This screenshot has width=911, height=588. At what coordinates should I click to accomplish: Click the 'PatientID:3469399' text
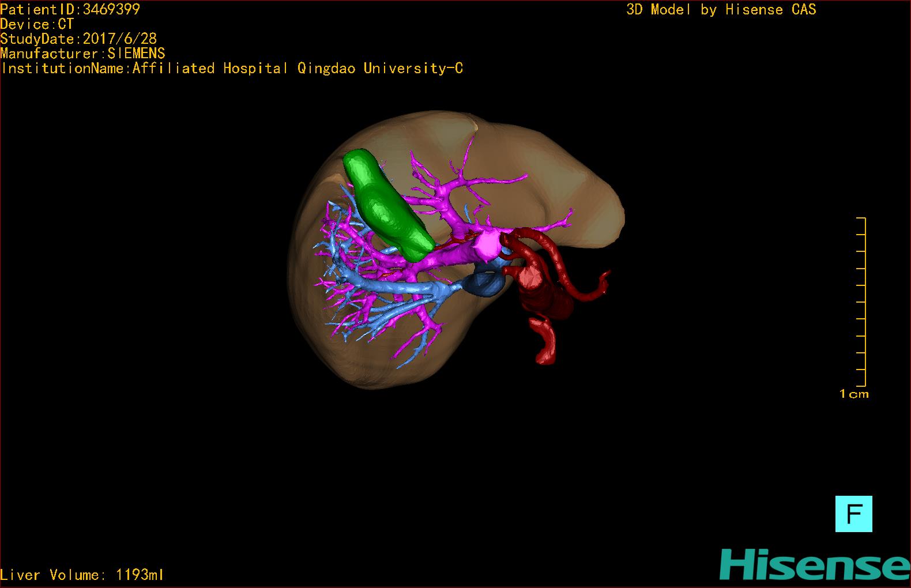(70, 9)
